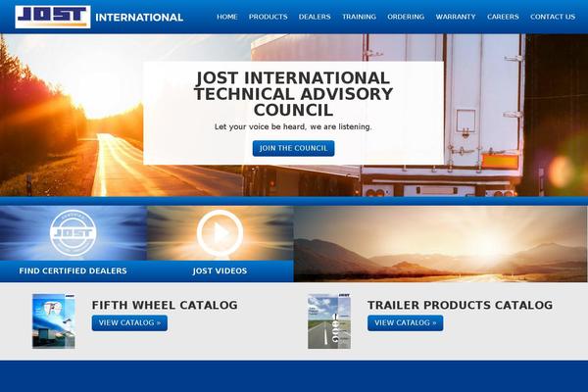Viewport: 588px width, 392px height.
Task: Select Ordering in the navigation bar
Action: click(x=406, y=17)
